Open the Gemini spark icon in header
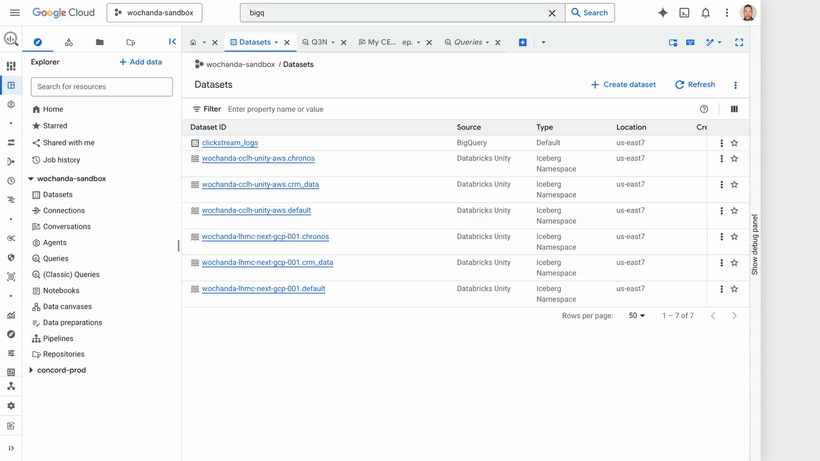The image size is (820, 461). 663,13
